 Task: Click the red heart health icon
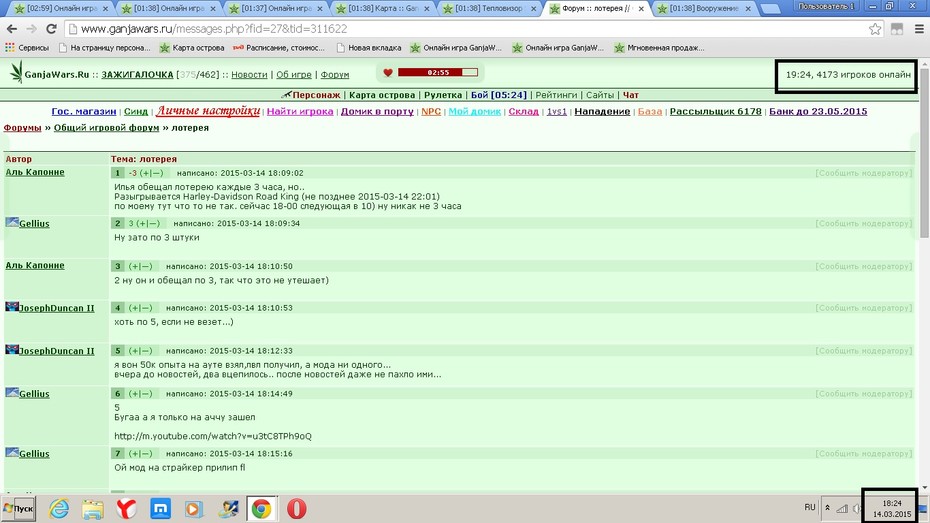click(x=387, y=72)
